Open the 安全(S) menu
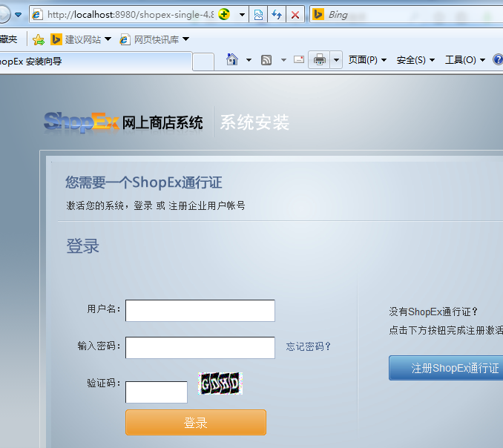Screen dimensions: 503x448 tap(415, 60)
